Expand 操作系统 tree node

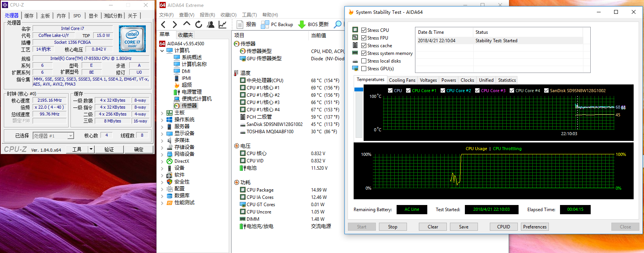[x=162, y=120]
